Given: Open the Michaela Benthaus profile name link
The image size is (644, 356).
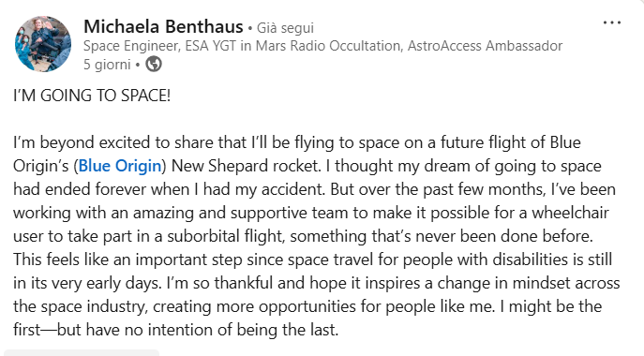Looking at the screenshot, I should point(163,26).
